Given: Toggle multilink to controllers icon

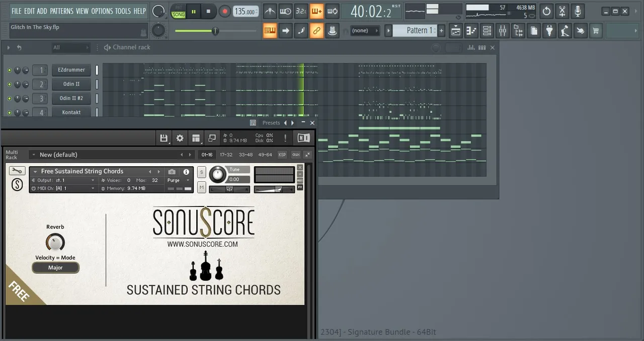Looking at the screenshot, I should 316,31.
